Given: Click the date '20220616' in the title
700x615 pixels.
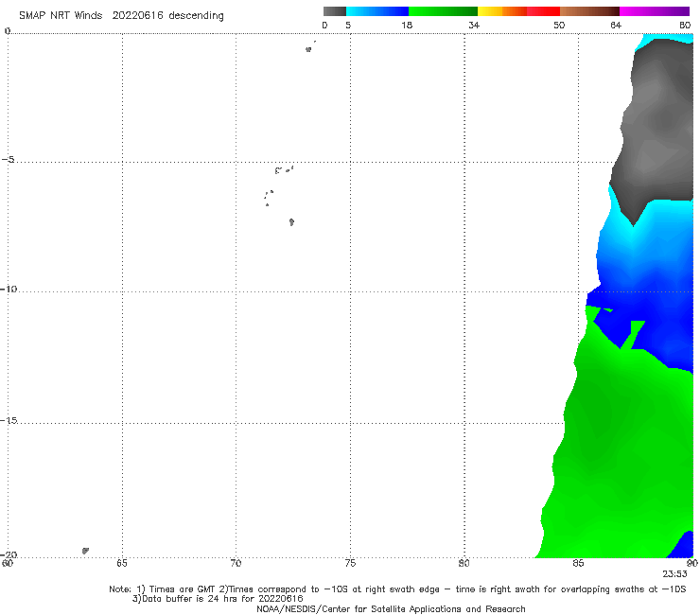Looking at the screenshot, I should pyautogui.click(x=137, y=16).
